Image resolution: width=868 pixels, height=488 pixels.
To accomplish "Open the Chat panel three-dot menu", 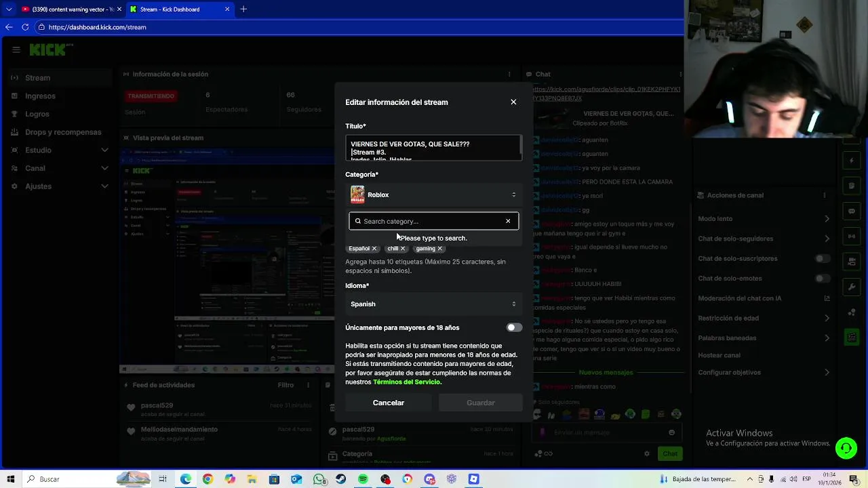I will pyautogui.click(x=681, y=74).
